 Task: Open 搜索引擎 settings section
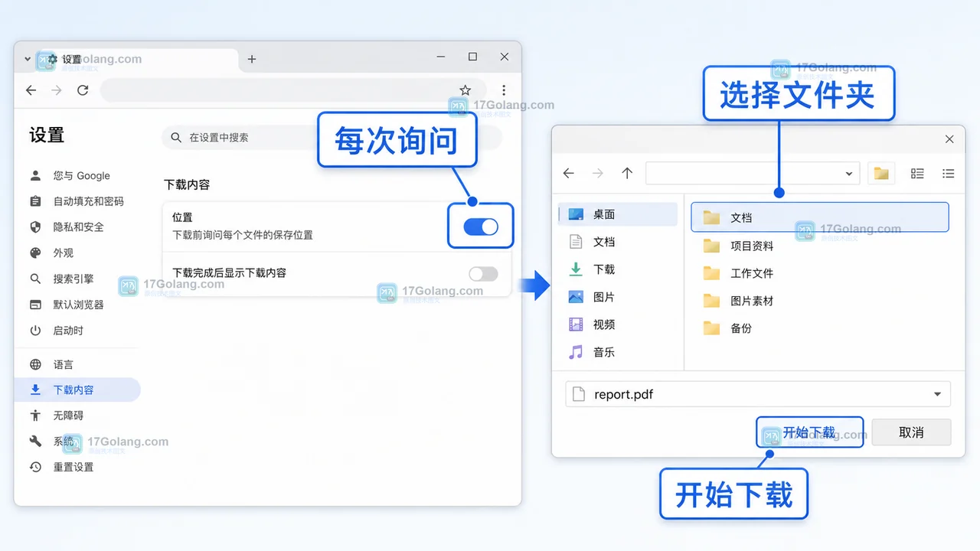[x=77, y=279]
